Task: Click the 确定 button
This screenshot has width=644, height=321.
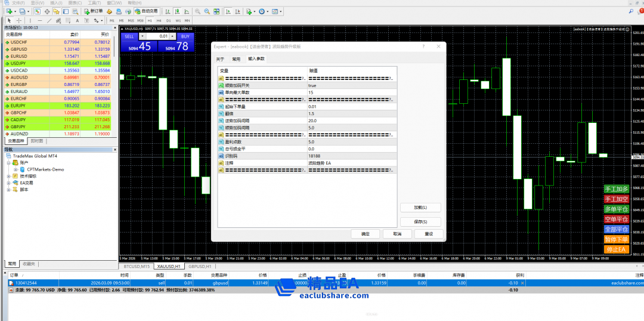Action: [x=365, y=234]
